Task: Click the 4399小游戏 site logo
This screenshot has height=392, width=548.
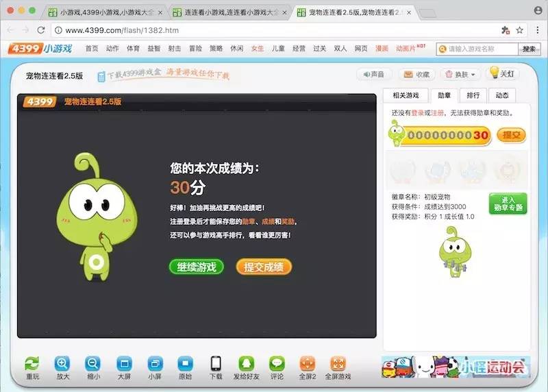Action: point(40,48)
